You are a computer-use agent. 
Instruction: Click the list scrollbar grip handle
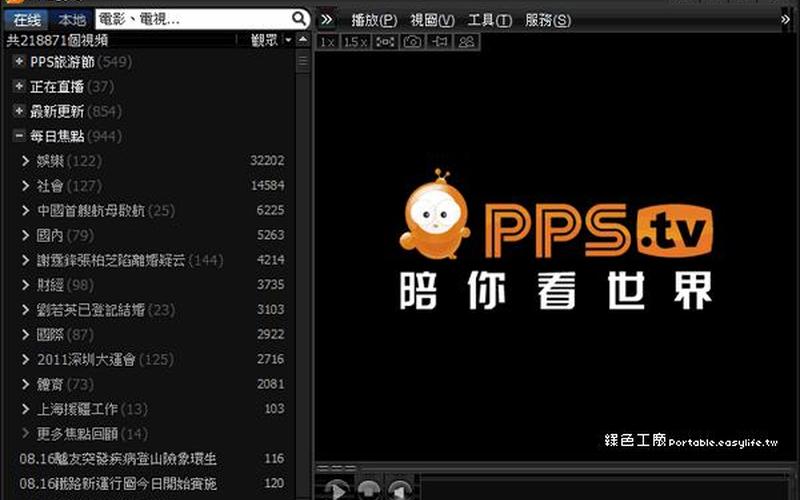(x=303, y=62)
